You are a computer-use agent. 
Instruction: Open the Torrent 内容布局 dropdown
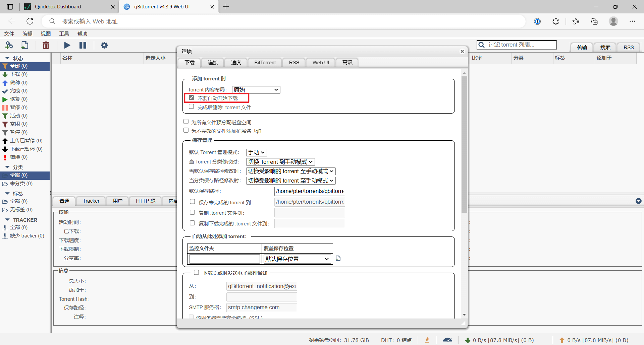pyautogui.click(x=256, y=90)
